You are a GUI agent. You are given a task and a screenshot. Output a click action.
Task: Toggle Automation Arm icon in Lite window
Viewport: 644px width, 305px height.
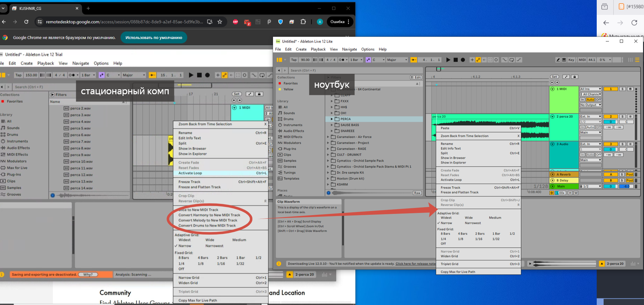click(x=478, y=60)
